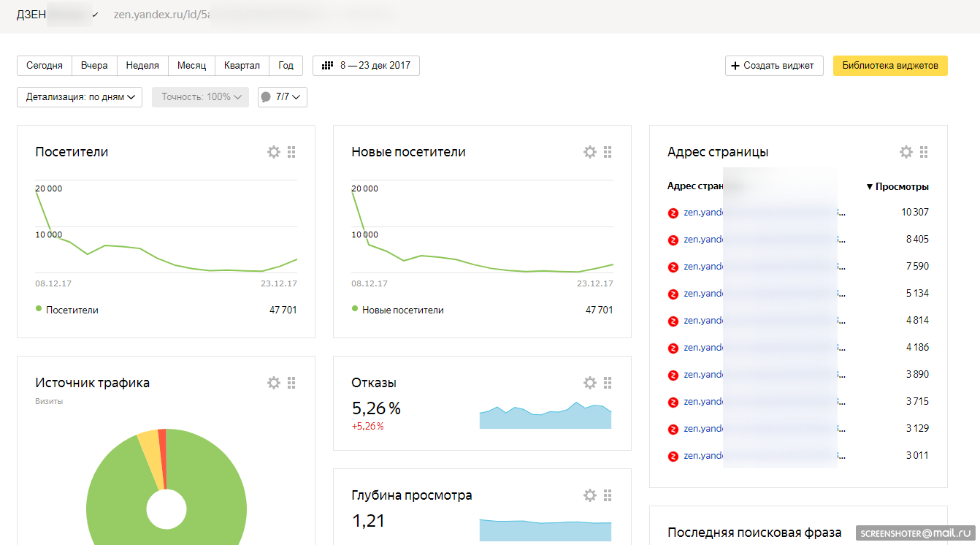980x545 pixels.
Task: Click drag handle of Источник трафика widget
Action: click(x=291, y=383)
